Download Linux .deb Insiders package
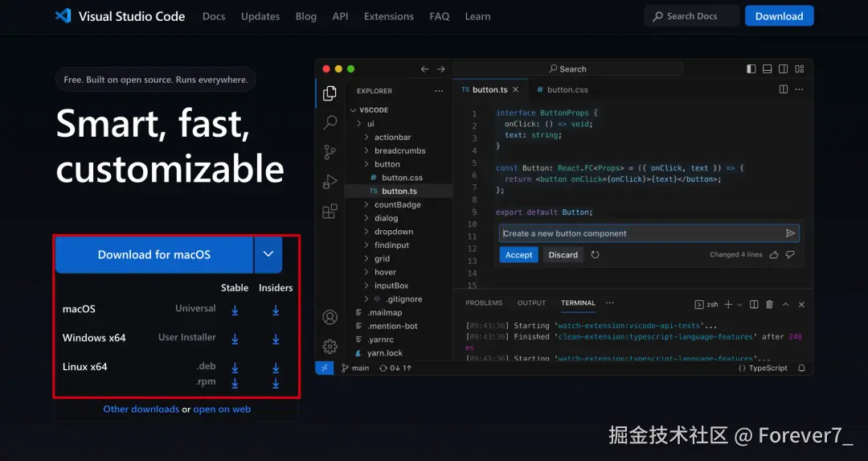Viewport: 868px width, 461px height. (x=276, y=368)
